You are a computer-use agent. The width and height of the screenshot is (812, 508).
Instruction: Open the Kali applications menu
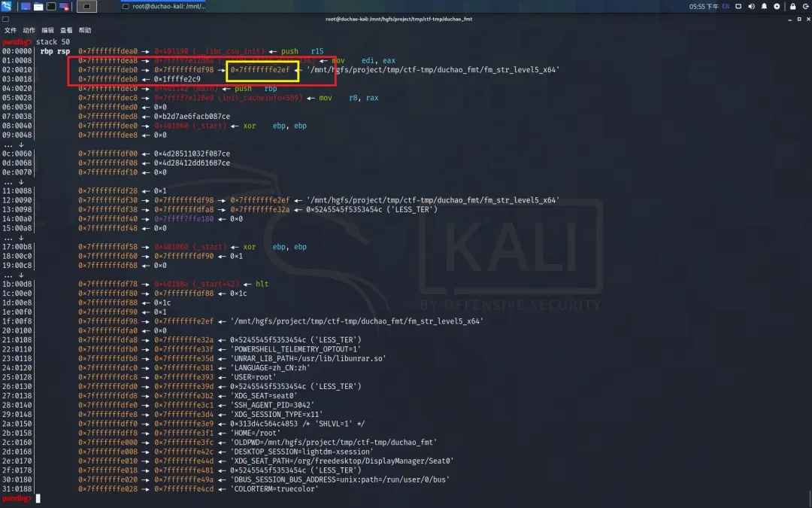tap(6, 6)
